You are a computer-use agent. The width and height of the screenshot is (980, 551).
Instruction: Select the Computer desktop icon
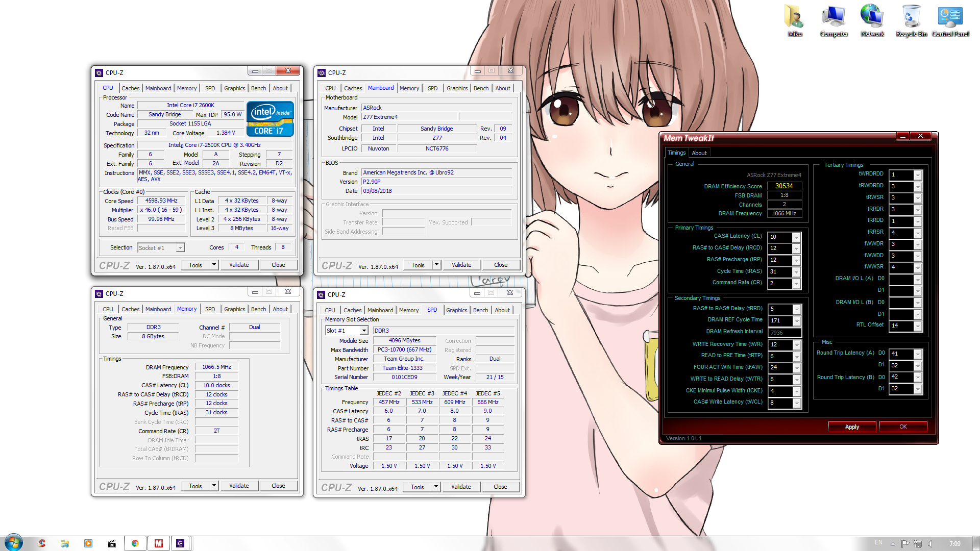point(834,20)
